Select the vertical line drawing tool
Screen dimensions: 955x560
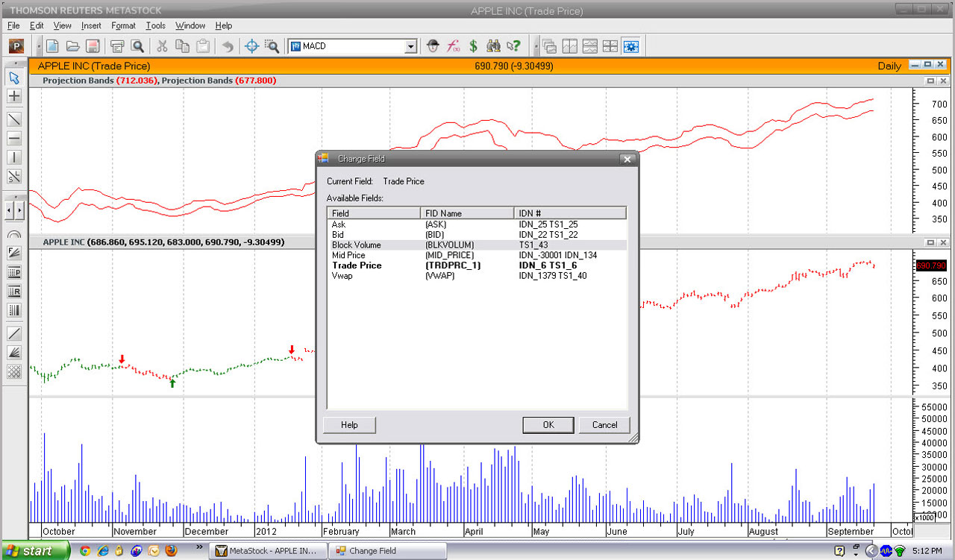pyautogui.click(x=14, y=157)
